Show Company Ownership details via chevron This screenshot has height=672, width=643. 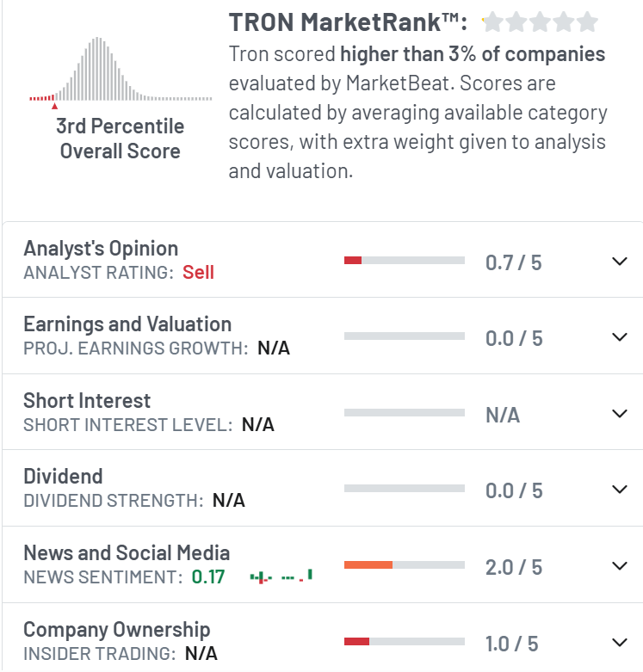point(619,642)
